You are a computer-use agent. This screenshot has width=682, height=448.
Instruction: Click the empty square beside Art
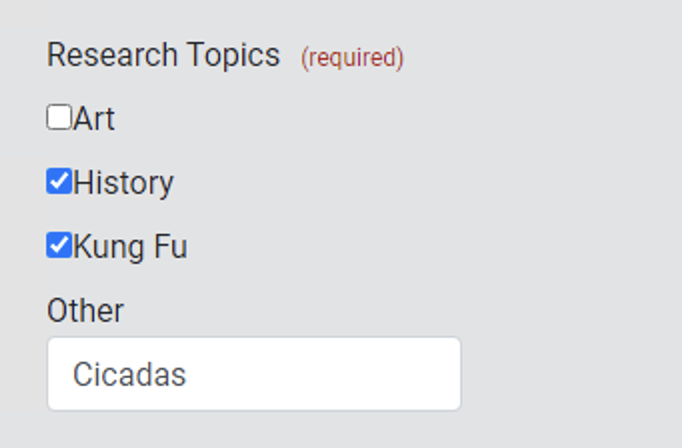click(x=59, y=118)
